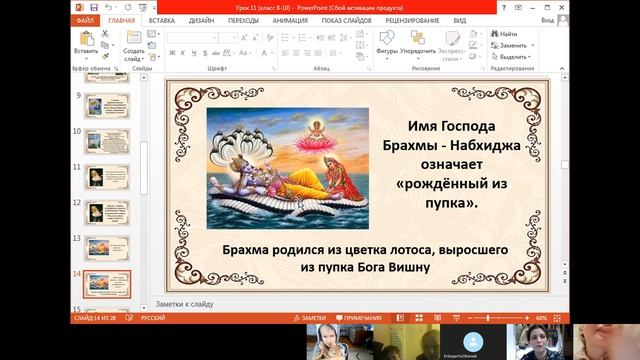The height and width of the screenshot is (360, 640).
Task: Increase font size with the larger A
Action: 244,38
